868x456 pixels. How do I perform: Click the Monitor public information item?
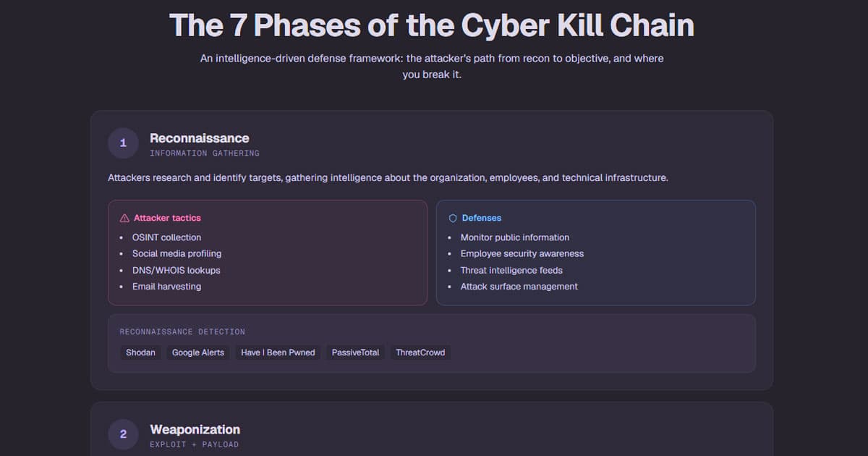click(515, 237)
